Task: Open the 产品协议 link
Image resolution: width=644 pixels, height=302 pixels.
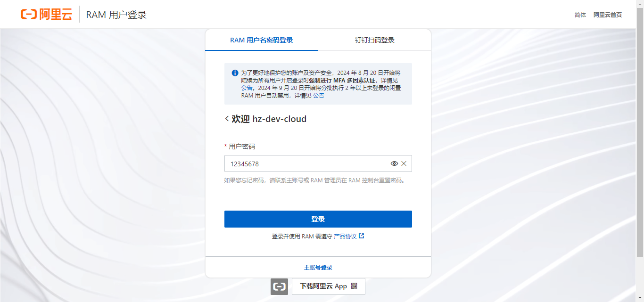Action: pyautogui.click(x=349, y=236)
